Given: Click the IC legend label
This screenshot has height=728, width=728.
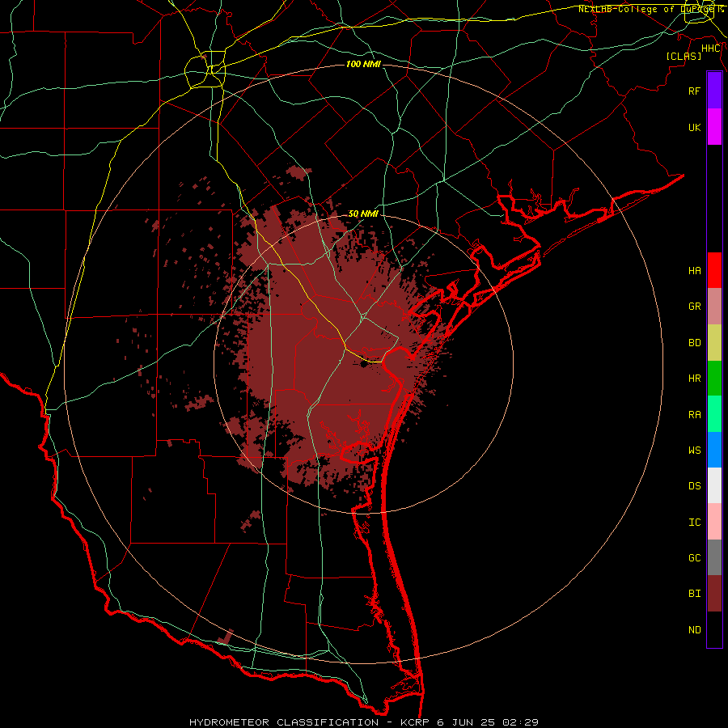Looking at the screenshot, I should 694,522.
